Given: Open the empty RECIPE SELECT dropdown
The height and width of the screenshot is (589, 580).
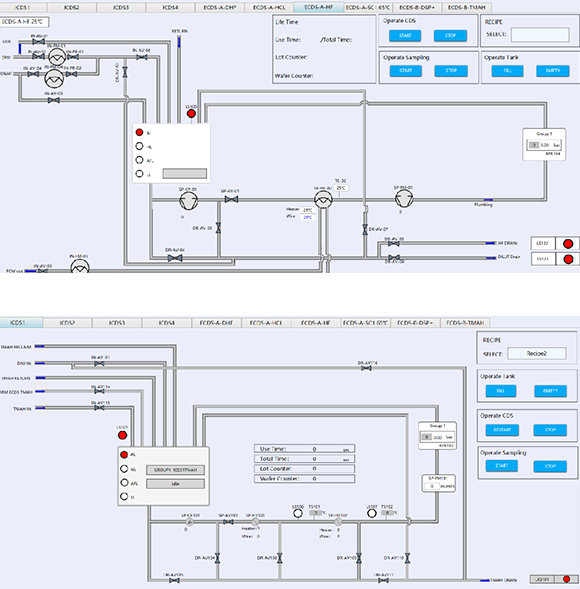Looking at the screenshot, I should (x=540, y=35).
